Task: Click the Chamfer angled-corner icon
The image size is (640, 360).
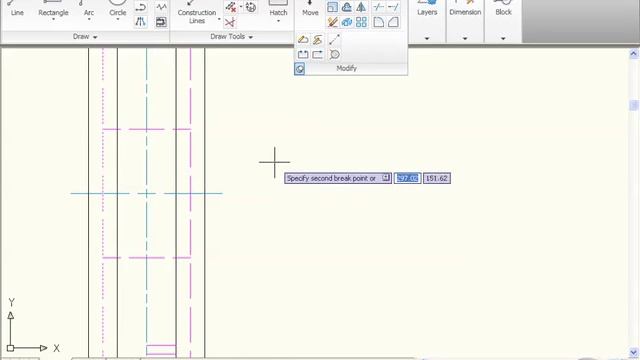Action: tap(393, 22)
